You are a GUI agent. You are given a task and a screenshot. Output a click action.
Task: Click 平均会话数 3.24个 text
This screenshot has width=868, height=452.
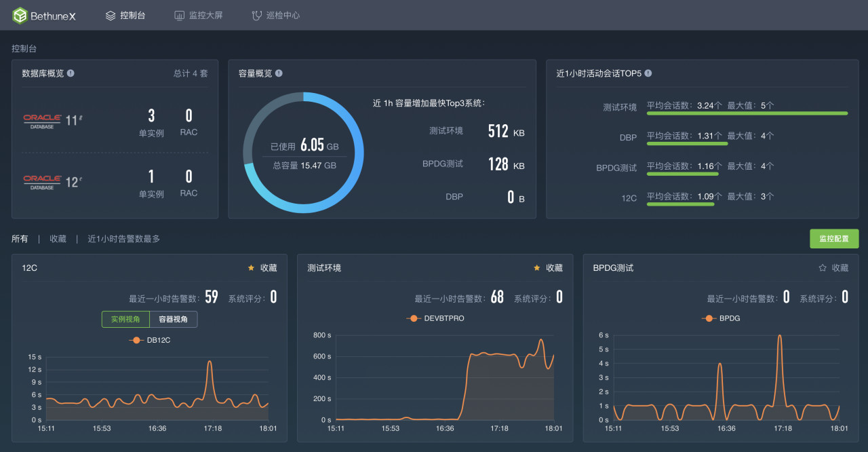pyautogui.click(x=684, y=106)
